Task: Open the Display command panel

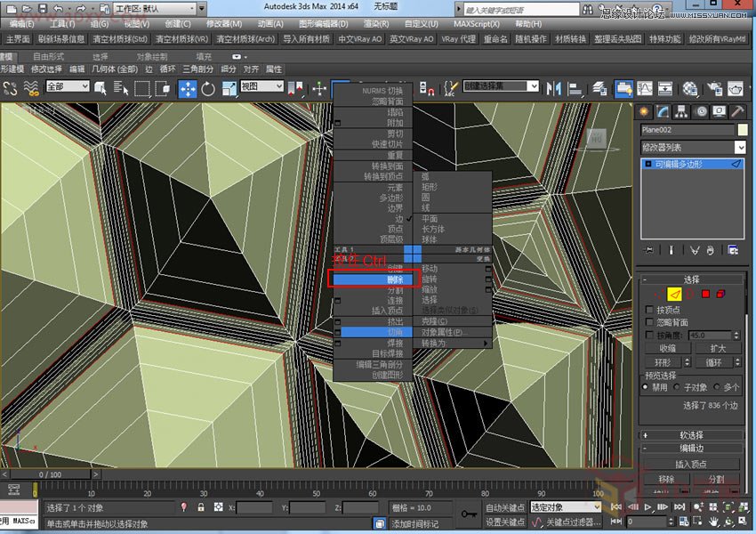Action: coord(720,112)
